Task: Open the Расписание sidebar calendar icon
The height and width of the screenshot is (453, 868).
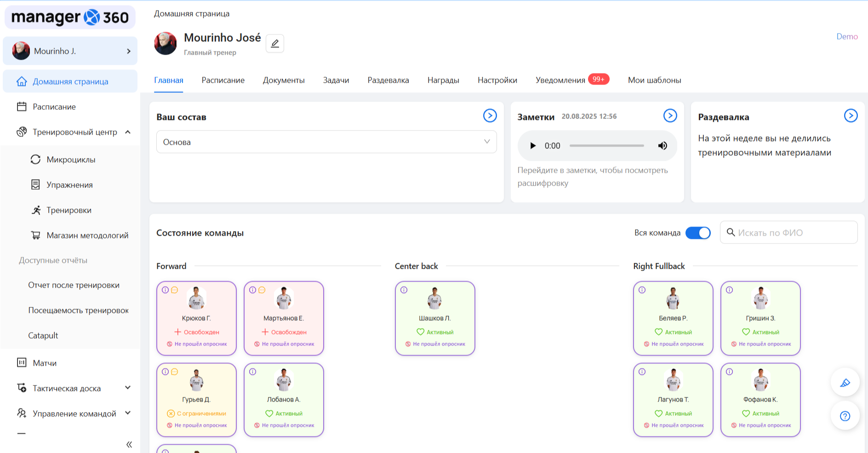Action: (21, 107)
